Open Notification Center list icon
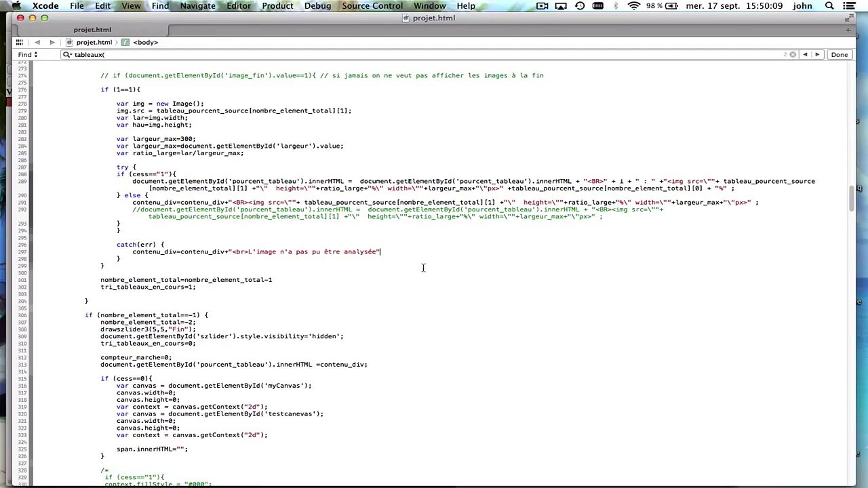The width and height of the screenshot is (868, 488). [x=850, y=6]
